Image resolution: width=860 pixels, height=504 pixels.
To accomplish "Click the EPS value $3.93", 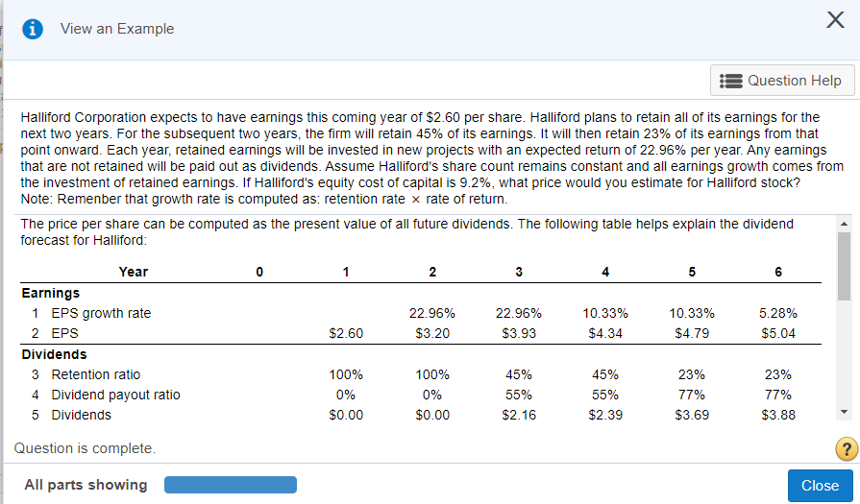I will pos(519,334).
